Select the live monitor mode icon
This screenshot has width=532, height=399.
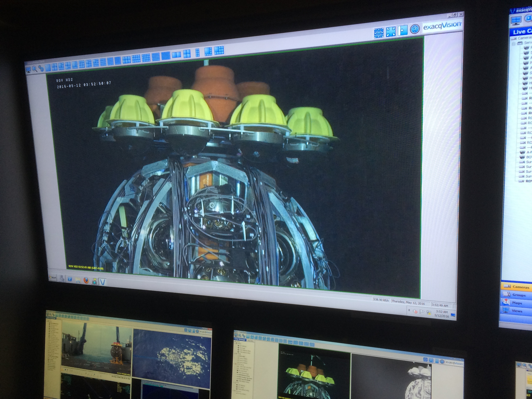pos(29,70)
